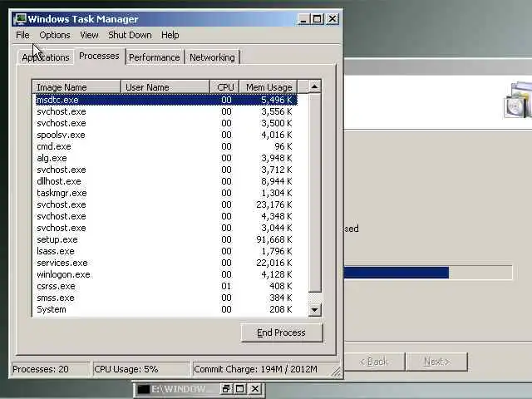Click the CPU Usage: 5% status panel
Image resolution: width=532 pixels, height=399 pixels.
coord(141,369)
